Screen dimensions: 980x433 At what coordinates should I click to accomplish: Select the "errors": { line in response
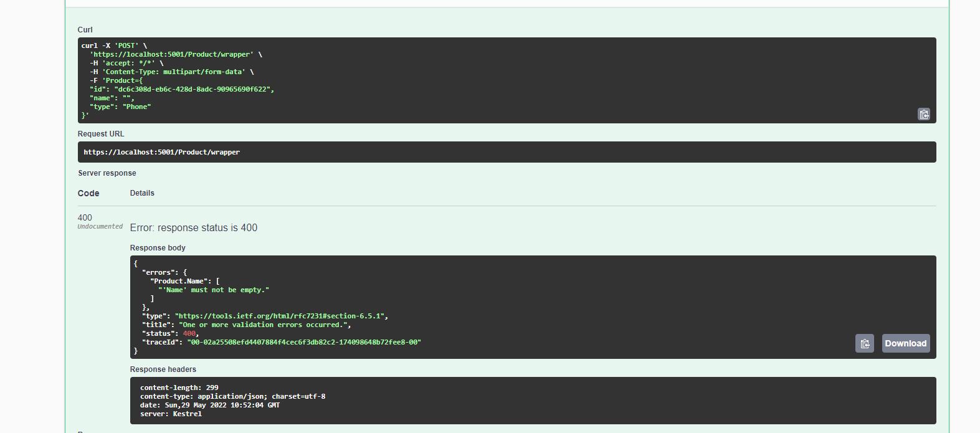(x=164, y=272)
